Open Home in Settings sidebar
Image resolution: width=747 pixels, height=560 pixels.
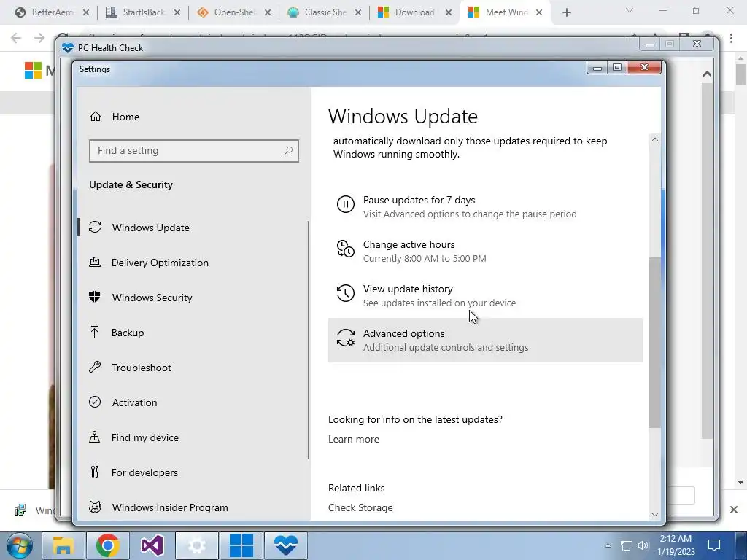125,117
